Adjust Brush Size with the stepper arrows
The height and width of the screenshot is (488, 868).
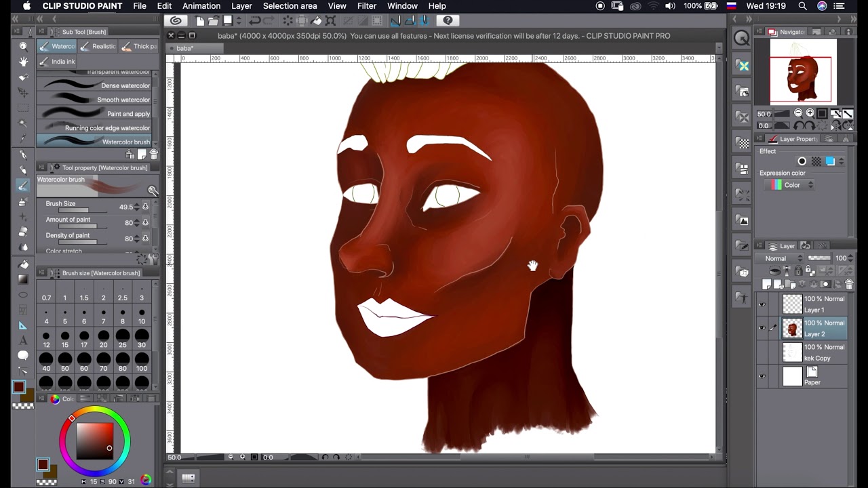[136, 207]
